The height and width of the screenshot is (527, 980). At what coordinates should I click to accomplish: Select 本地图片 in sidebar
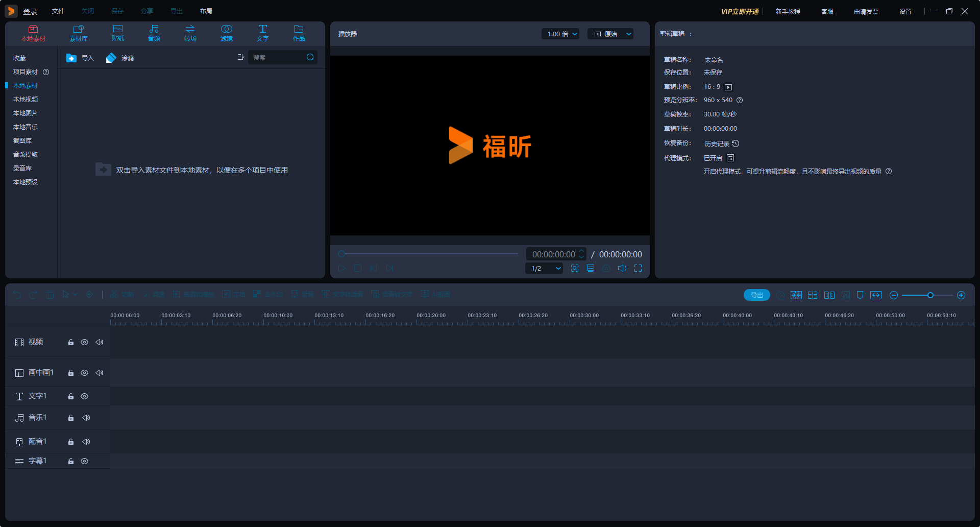point(26,113)
